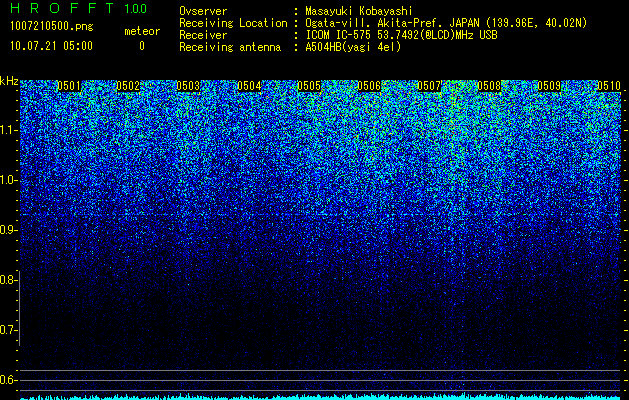The image size is (629, 400).
Task: Click the 0501 time marker
Action: click(69, 86)
